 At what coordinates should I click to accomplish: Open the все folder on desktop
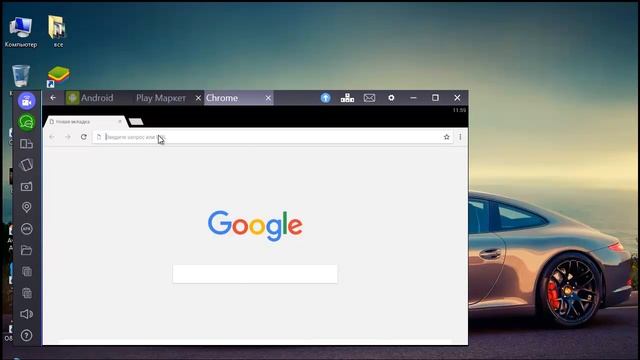(58, 31)
